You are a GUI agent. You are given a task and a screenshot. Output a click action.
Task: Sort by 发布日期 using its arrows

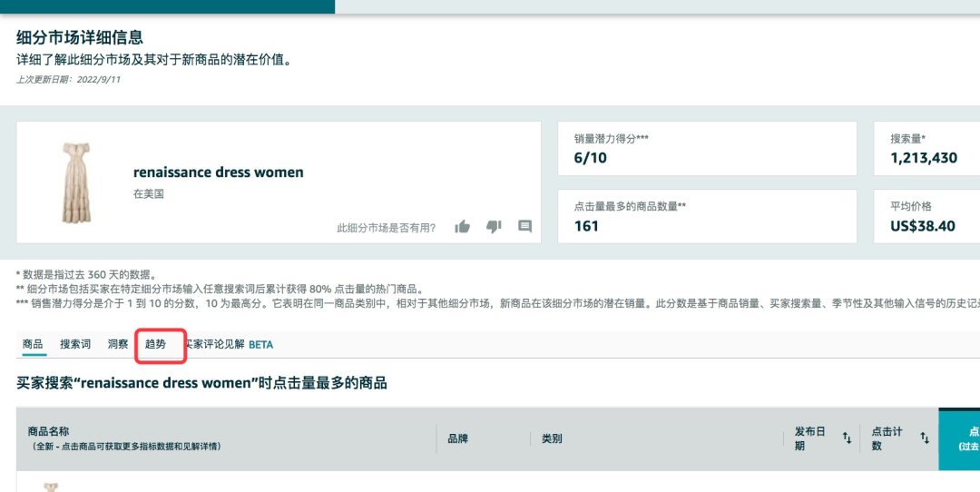click(847, 438)
